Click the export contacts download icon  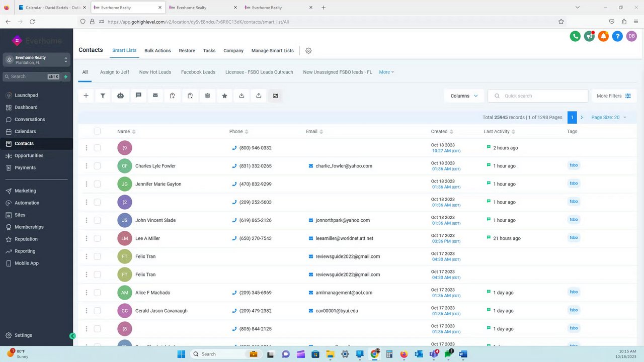(242, 96)
